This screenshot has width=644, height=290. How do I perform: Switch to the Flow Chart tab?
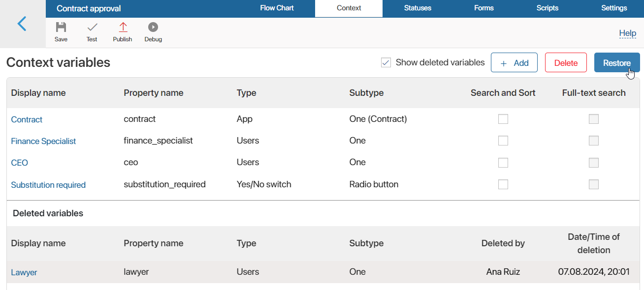click(x=277, y=8)
